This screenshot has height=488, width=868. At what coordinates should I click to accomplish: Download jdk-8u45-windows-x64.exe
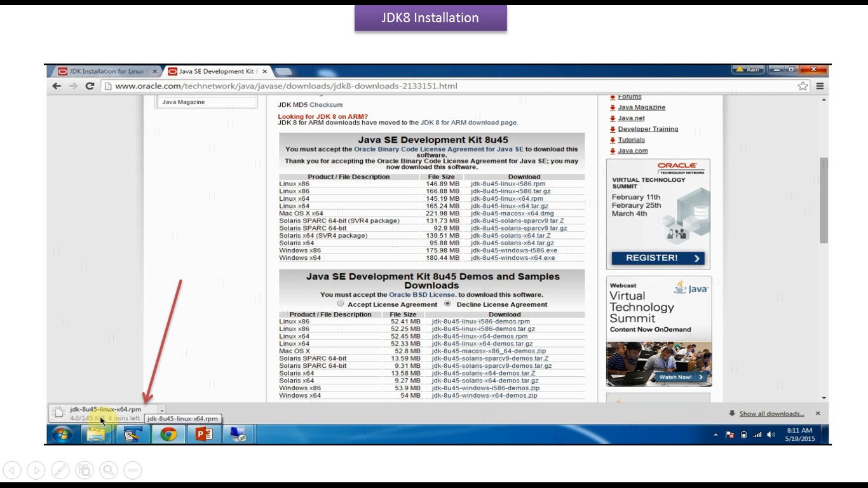[513, 258]
